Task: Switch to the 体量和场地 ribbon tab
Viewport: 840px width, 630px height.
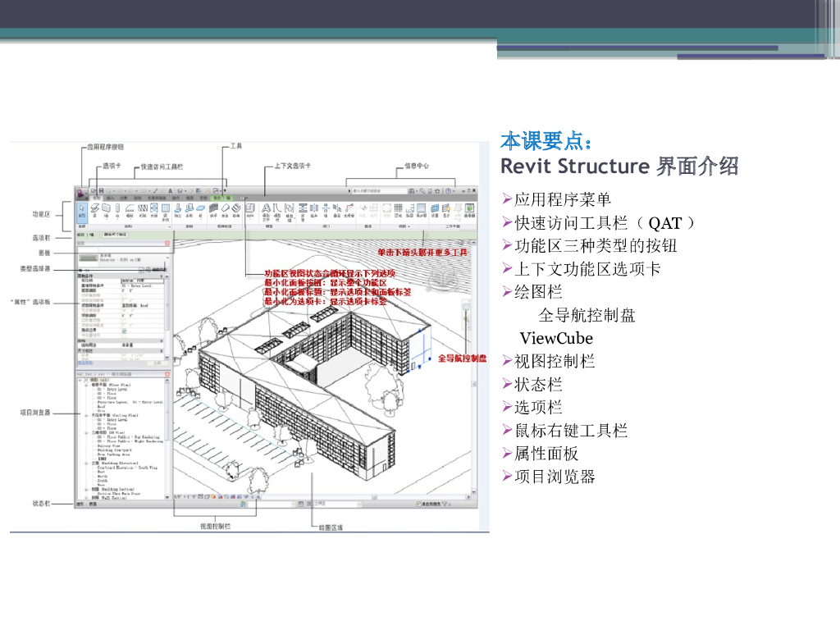Action: (157, 199)
